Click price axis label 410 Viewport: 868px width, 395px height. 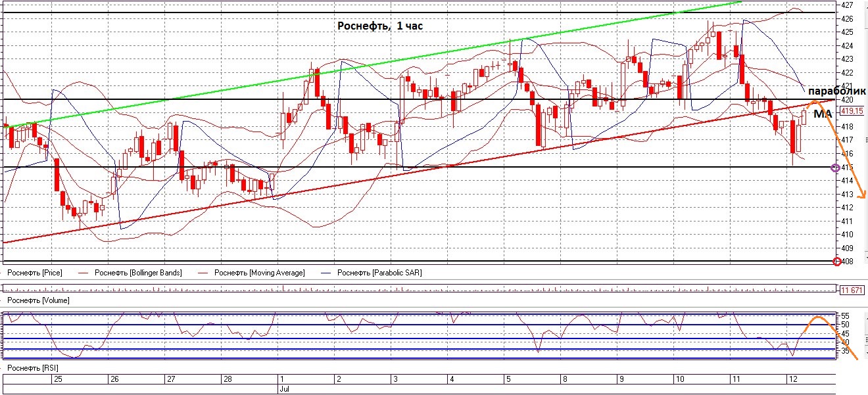846,234
